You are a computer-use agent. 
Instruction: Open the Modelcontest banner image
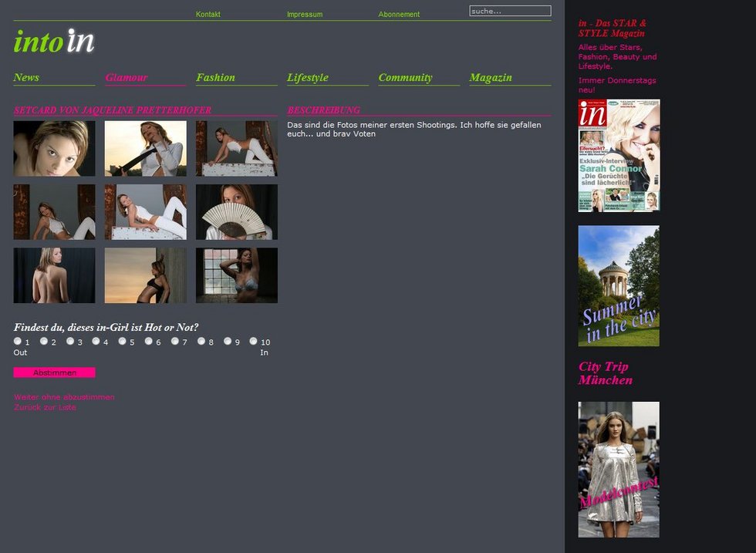[619, 470]
